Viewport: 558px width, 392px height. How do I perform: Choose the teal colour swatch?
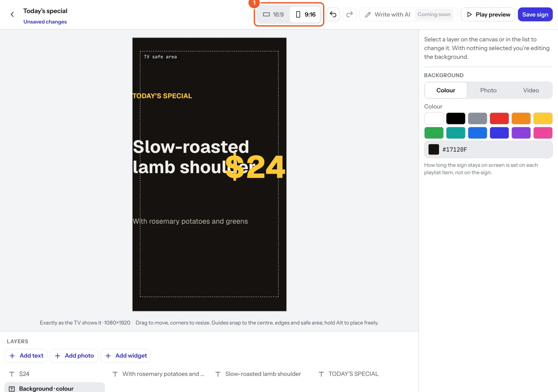pos(455,133)
